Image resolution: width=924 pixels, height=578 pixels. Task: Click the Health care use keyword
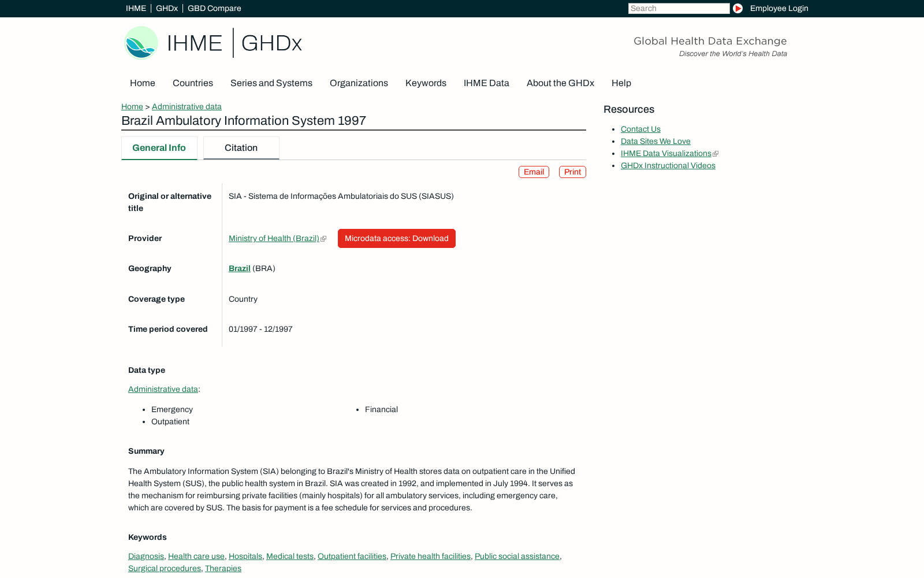coord(196,556)
